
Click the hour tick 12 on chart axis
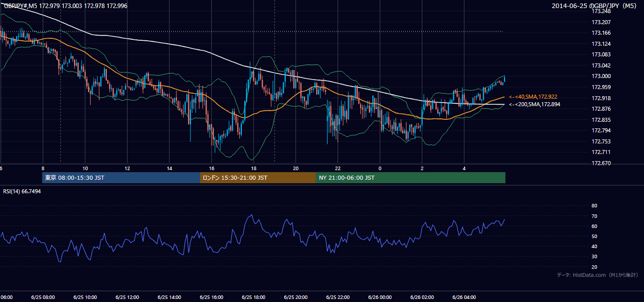127,168
